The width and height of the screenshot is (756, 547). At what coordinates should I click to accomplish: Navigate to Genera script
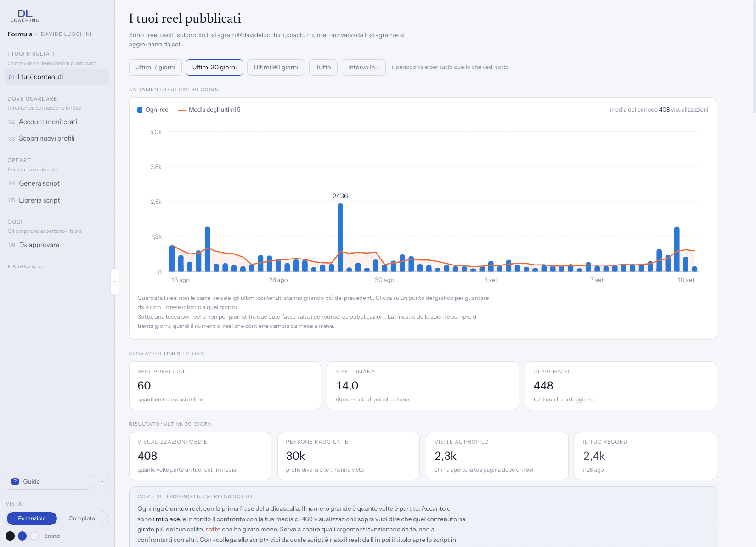(x=57, y=183)
